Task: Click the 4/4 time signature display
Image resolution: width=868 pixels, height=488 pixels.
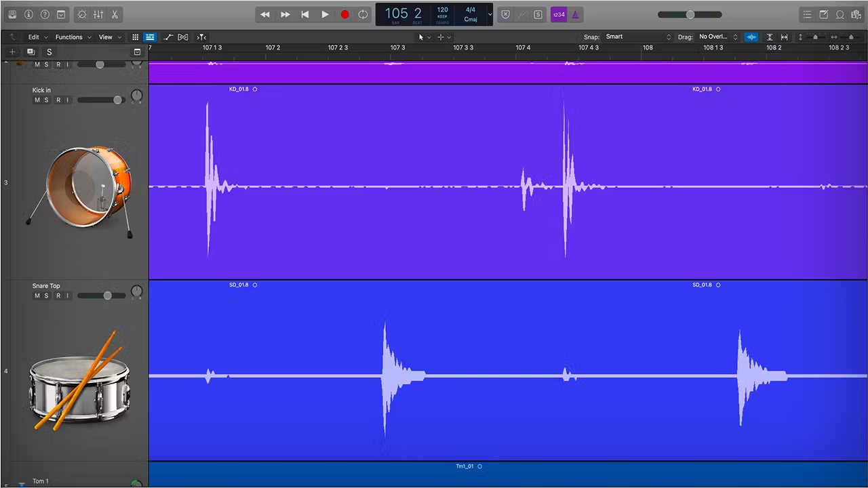Action: tap(471, 10)
